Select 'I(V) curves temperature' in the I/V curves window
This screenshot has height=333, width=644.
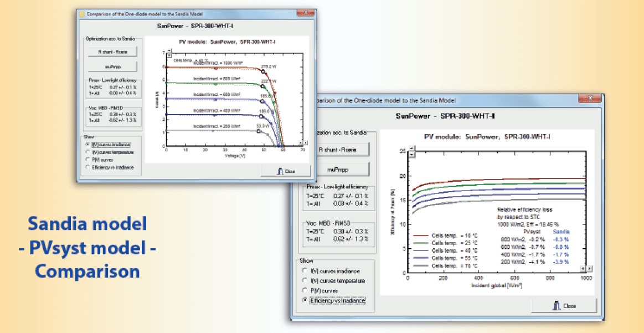(89, 152)
